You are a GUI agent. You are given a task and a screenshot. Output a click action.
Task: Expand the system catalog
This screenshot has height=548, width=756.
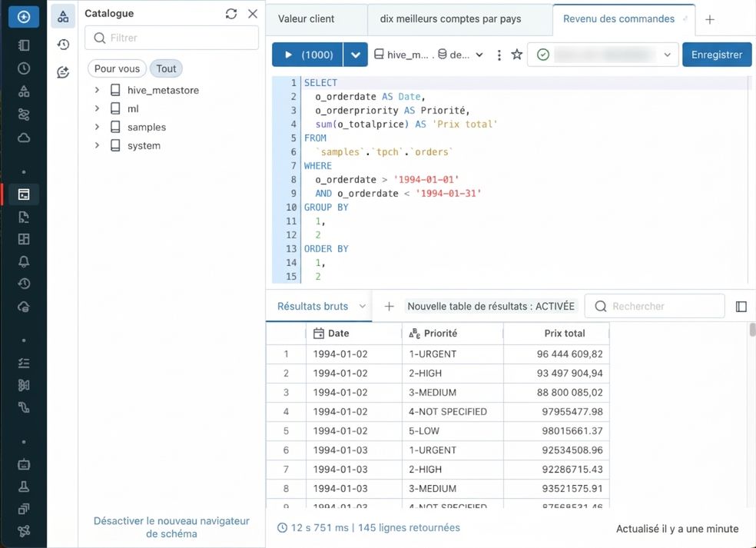97,145
